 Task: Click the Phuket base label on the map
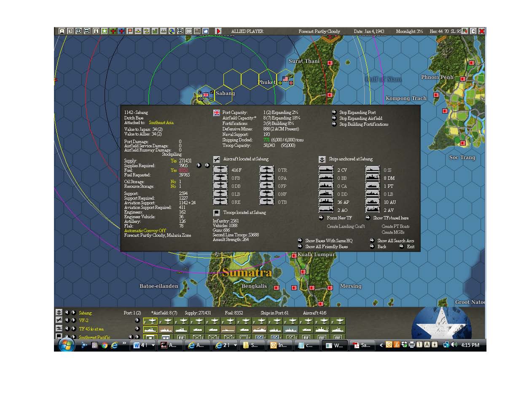266,82
